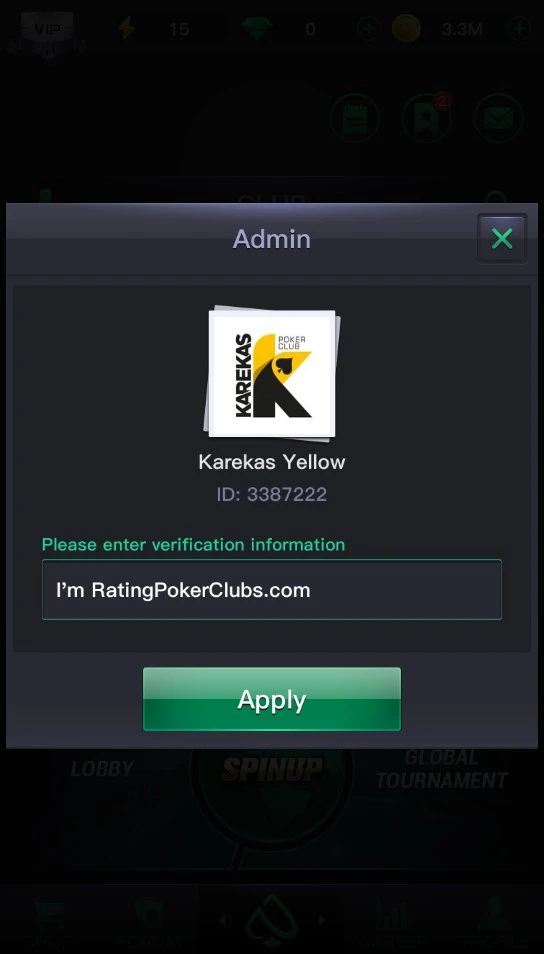Tap the Karekas Poker Club logo
544x954 pixels.
click(272, 374)
